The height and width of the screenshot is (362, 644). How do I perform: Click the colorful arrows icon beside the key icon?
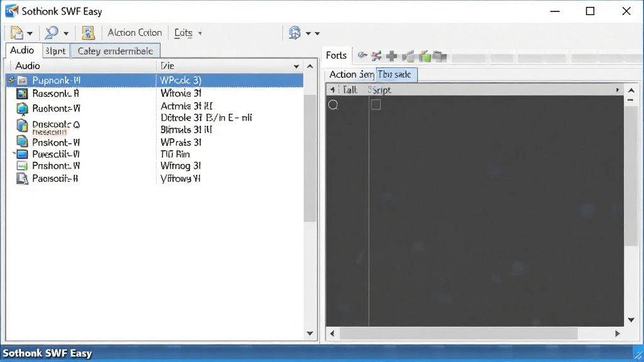coord(376,56)
